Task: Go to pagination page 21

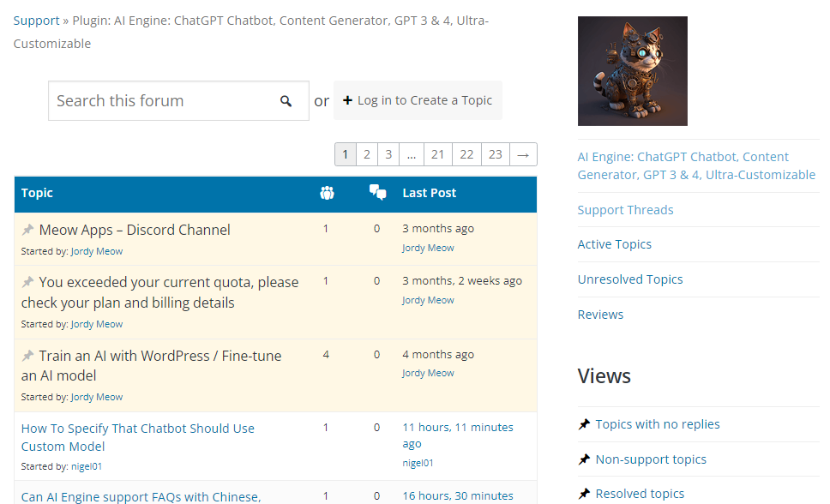Action: click(437, 154)
